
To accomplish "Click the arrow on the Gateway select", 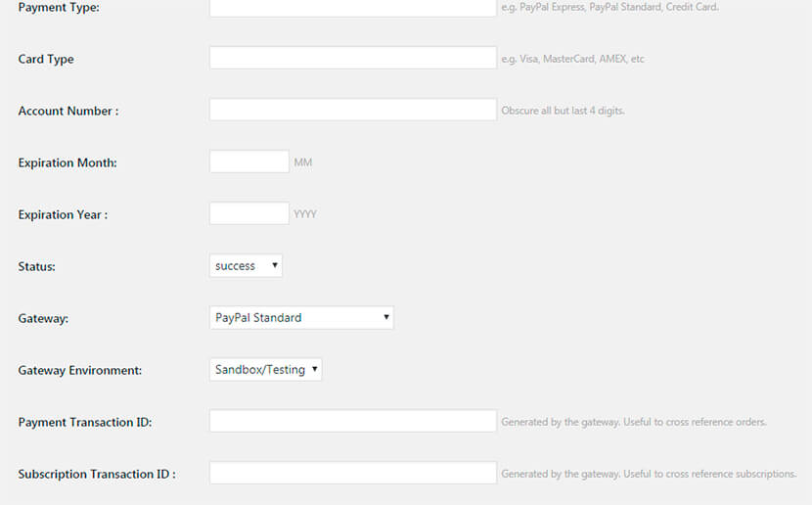I will point(385,317).
